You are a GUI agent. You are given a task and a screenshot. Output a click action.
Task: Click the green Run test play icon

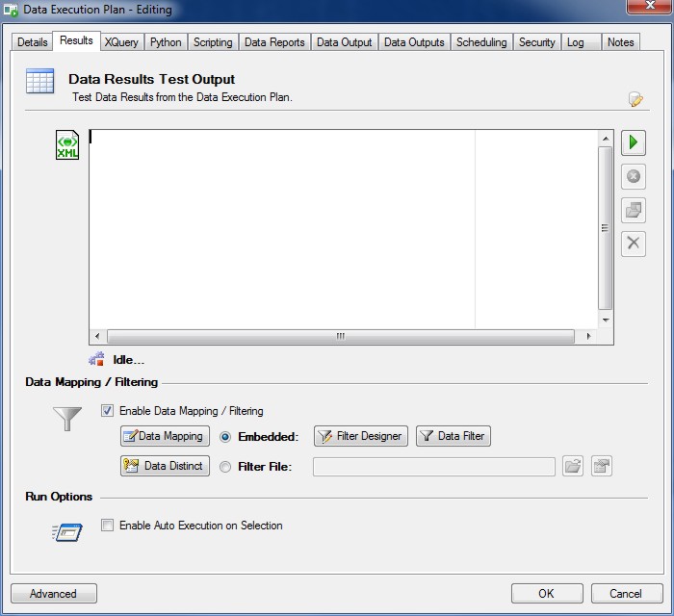point(633,143)
